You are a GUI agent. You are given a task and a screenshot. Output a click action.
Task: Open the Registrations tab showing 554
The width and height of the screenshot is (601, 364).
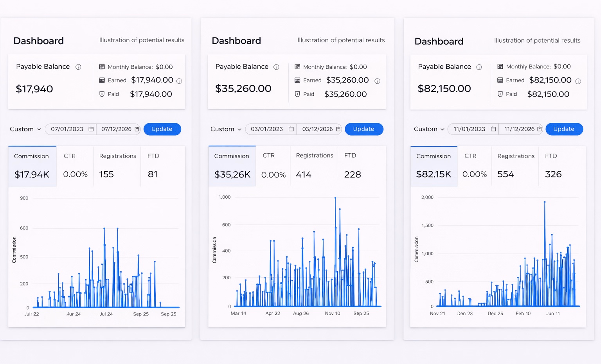click(516, 166)
